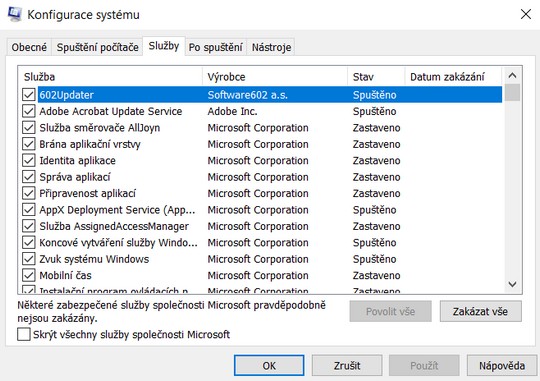Image resolution: width=540 pixels, height=381 pixels.
Task: Sort by Datum zakázání column header
Action: (x=454, y=76)
